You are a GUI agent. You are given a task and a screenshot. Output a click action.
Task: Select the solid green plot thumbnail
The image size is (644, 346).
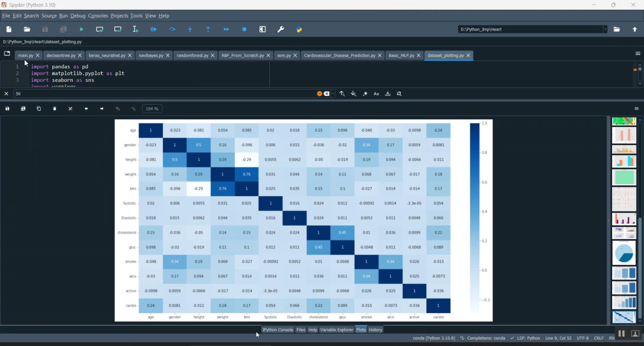(x=624, y=178)
